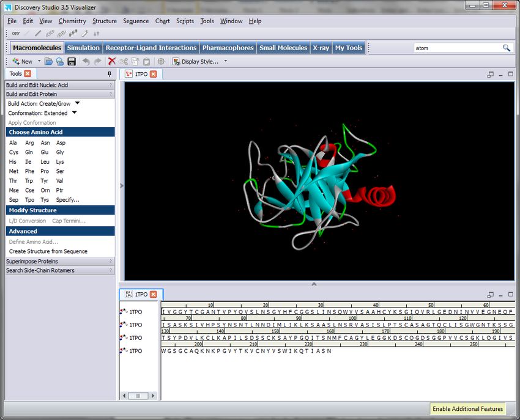Viewport: 520px width, 420px height.
Task: Click the open from URL globe icon
Action: click(x=60, y=62)
